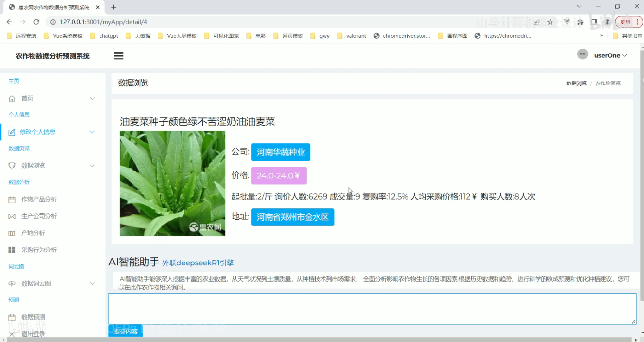
Task: Click the 首页 home icon in sidebar
Action: pyautogui.click(x=12, y=98)
